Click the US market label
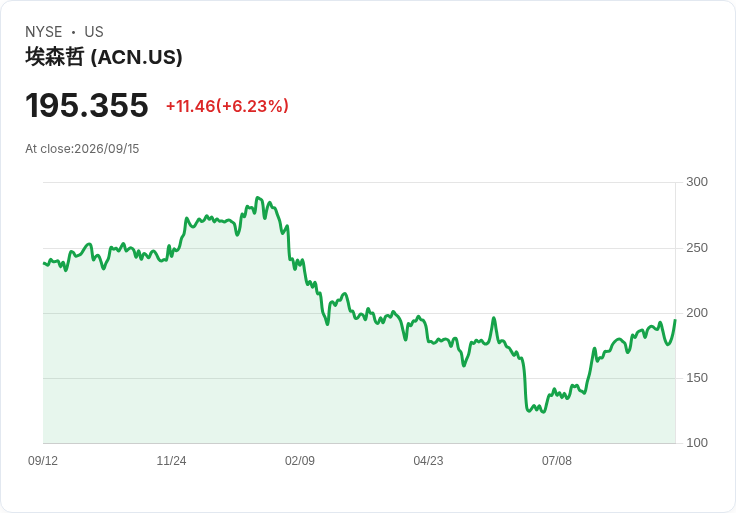 pos(94,32)
